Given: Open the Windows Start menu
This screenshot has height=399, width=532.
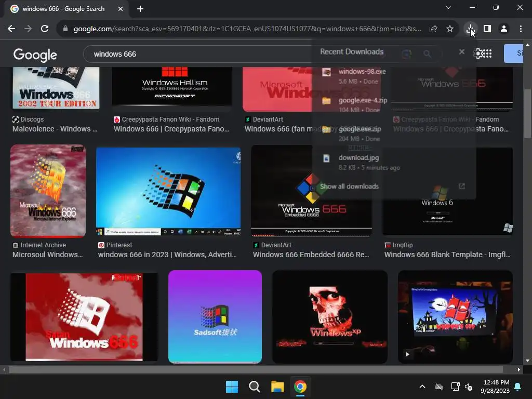Looking at the screenshot, I should click(x=232, y=387).
